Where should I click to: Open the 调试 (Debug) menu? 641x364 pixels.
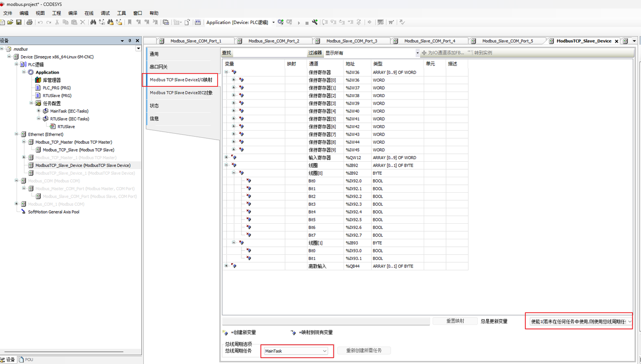pos(105,13)
